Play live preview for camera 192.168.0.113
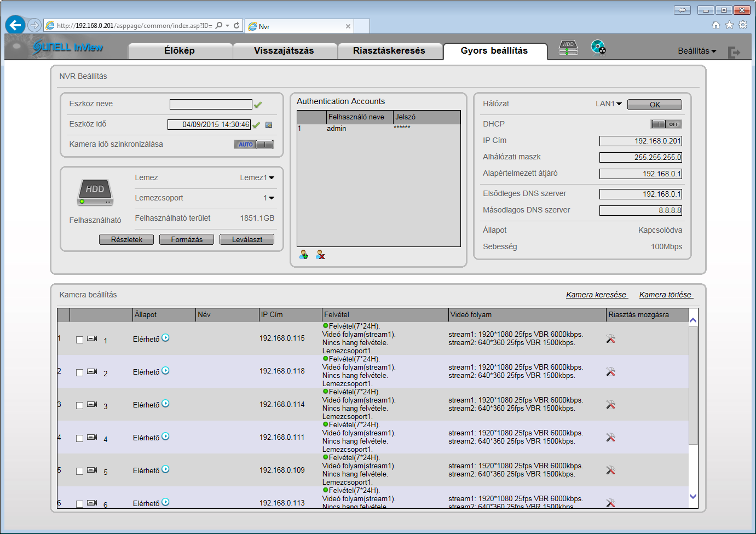The height and width of the screenshot is (534, 756). point(165,502)
